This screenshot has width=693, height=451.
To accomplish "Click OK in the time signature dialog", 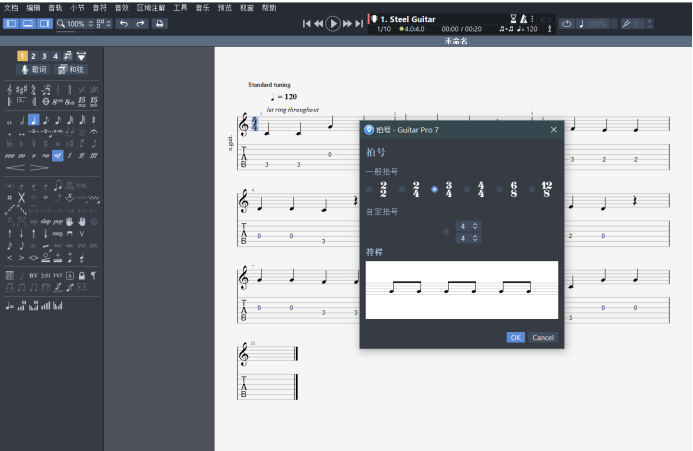I will 515,338.
